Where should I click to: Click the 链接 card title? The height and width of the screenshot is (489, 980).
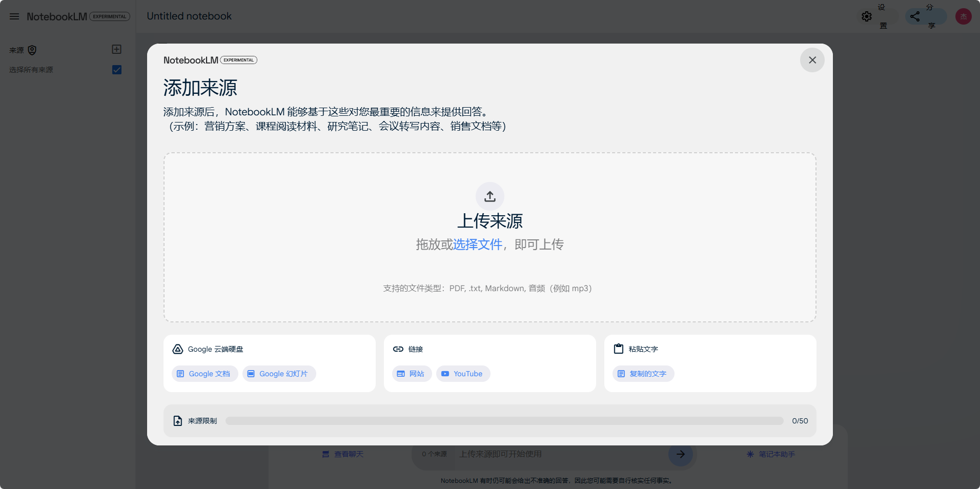click(416, 349)
